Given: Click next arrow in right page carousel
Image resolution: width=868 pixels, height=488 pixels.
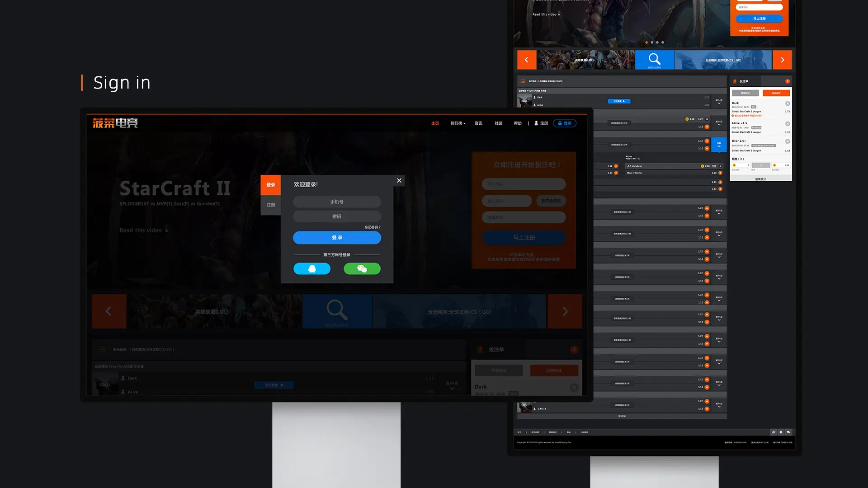Looking at the screenshot, I should [x=782, y=60].
